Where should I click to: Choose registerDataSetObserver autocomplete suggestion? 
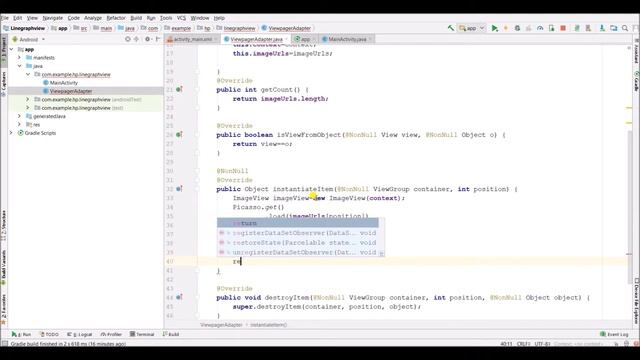(298, 233)
